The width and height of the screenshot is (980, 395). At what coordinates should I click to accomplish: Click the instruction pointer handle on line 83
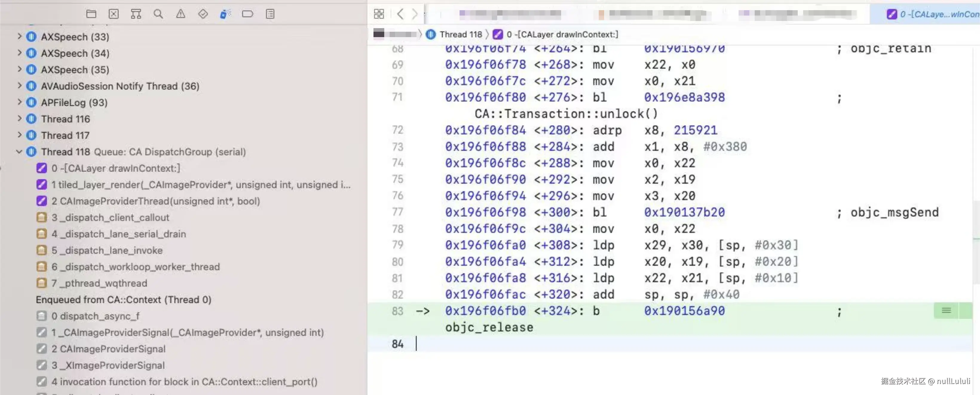[946, 311]
